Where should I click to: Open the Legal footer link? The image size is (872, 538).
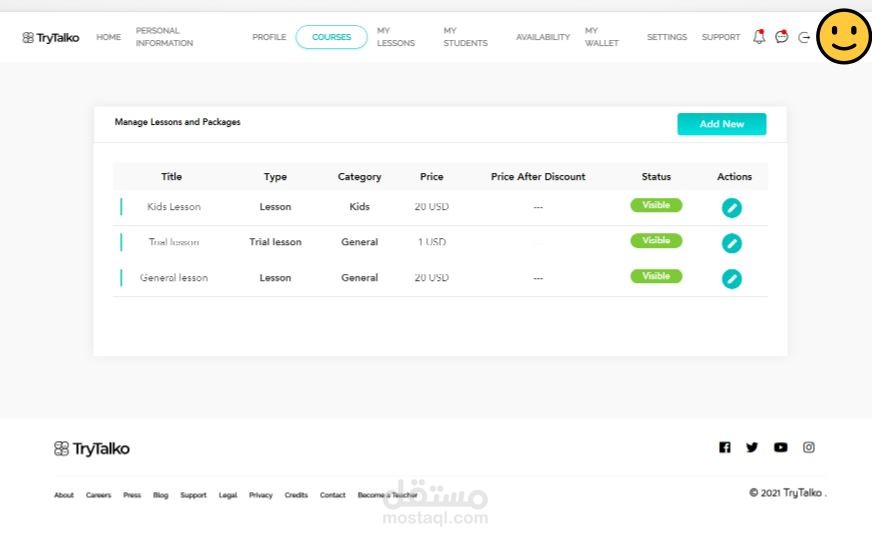pos(227,495)
